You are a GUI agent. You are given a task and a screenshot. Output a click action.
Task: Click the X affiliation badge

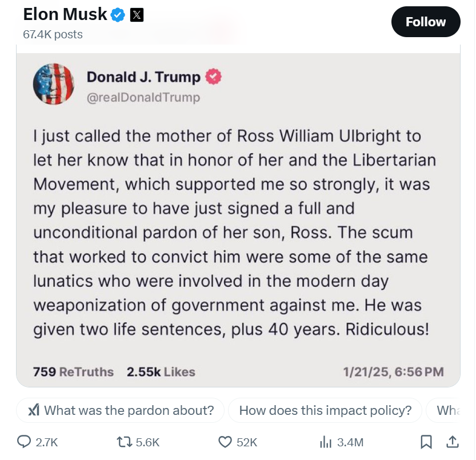137,15
